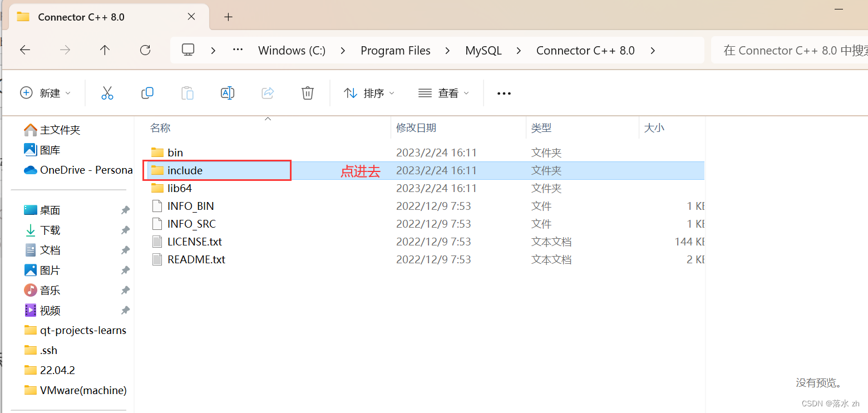
Task: Select the Rename icon in the toolbar
Action: (227, 92)
